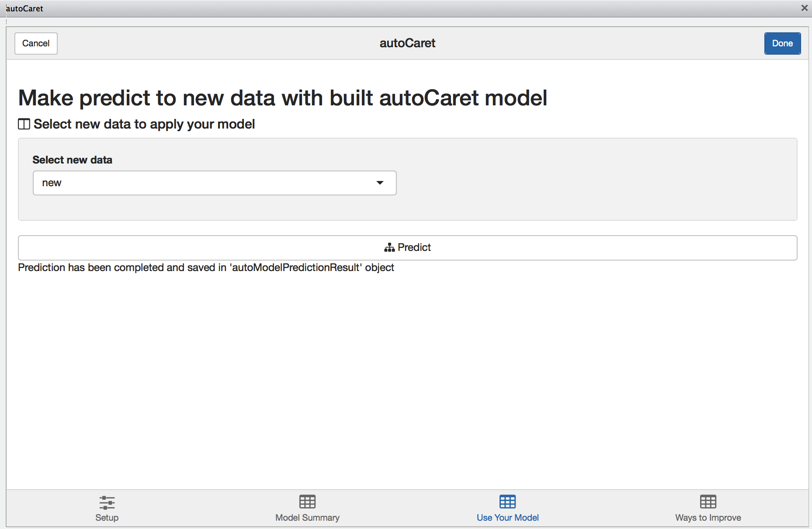Click the columns icon beside Select new data heading
The image size is (812, 529).
coord(24,124)
